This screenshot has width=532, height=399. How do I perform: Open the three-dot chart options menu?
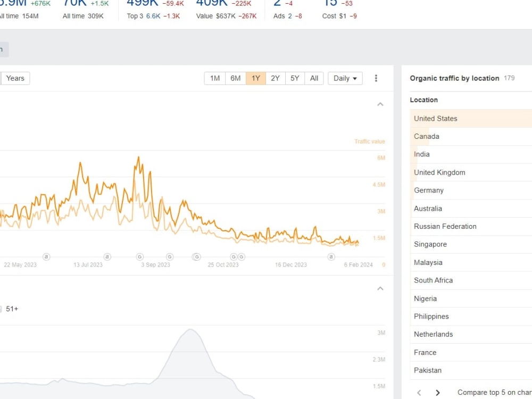point(376,78)
